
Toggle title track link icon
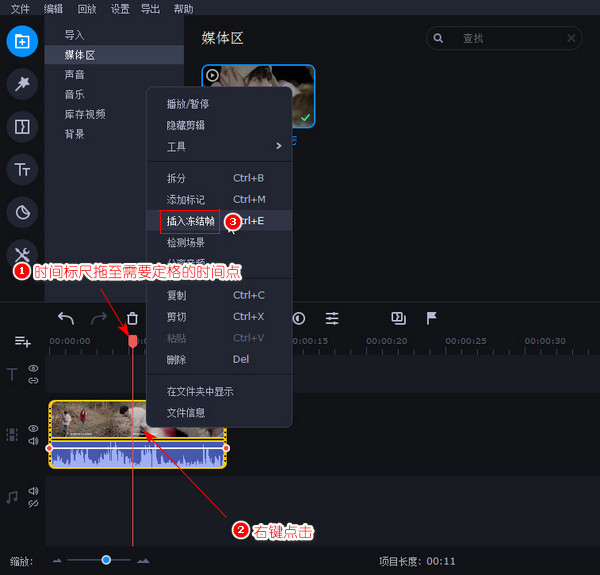point(33,381)
